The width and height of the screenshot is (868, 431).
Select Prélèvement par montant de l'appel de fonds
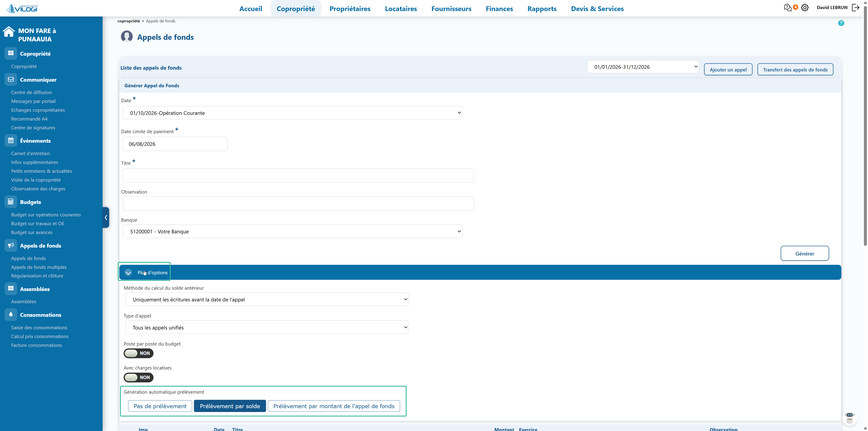coord(334,406)
